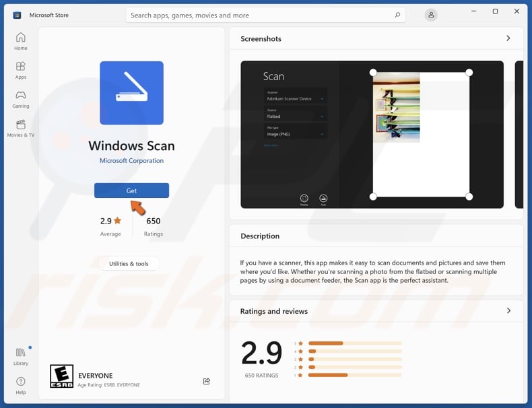Screen dimensions: 532x408
Task: Click the 5-star rating bar
Action: pos(355,343)
